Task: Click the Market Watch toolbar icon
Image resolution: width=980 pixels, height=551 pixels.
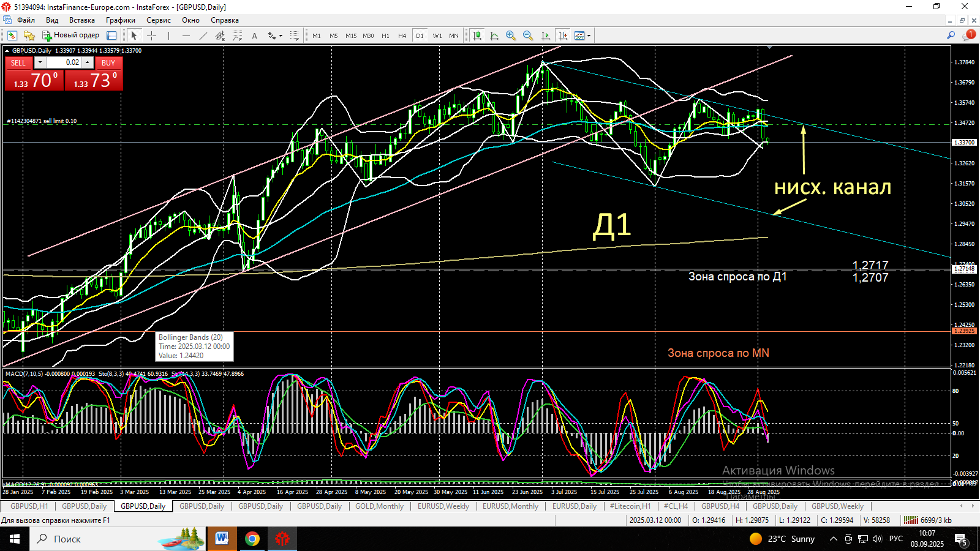Action: coord(12,36)
